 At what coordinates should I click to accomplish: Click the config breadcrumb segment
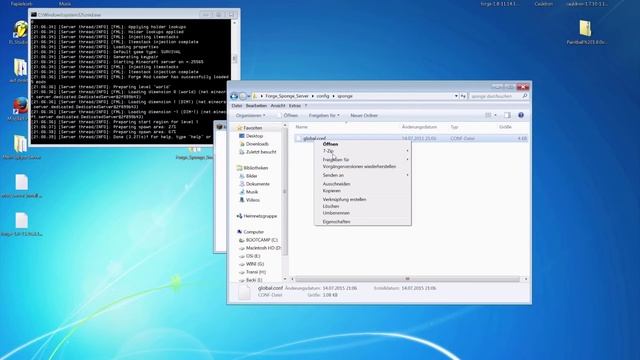[x=322, y=96]
